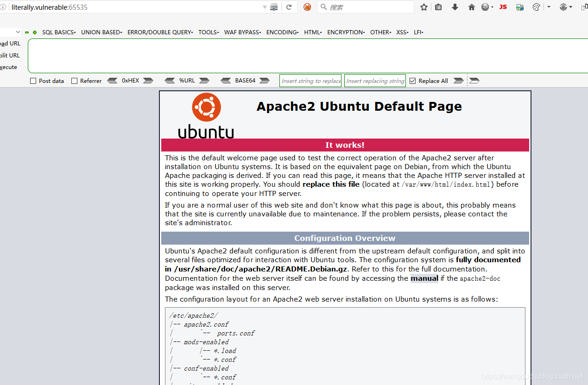Click the %URL label
The image size is (588, 385).
click(187, 81)
